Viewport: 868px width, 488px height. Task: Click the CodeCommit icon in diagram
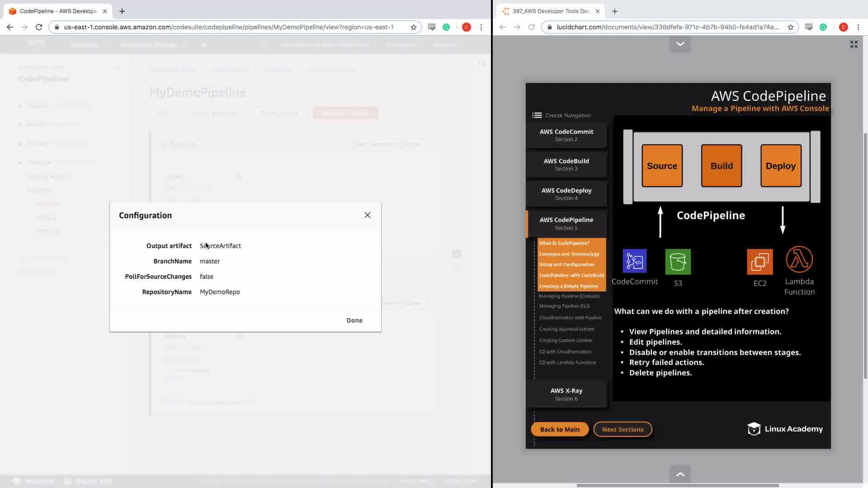(x=634, y=261)
